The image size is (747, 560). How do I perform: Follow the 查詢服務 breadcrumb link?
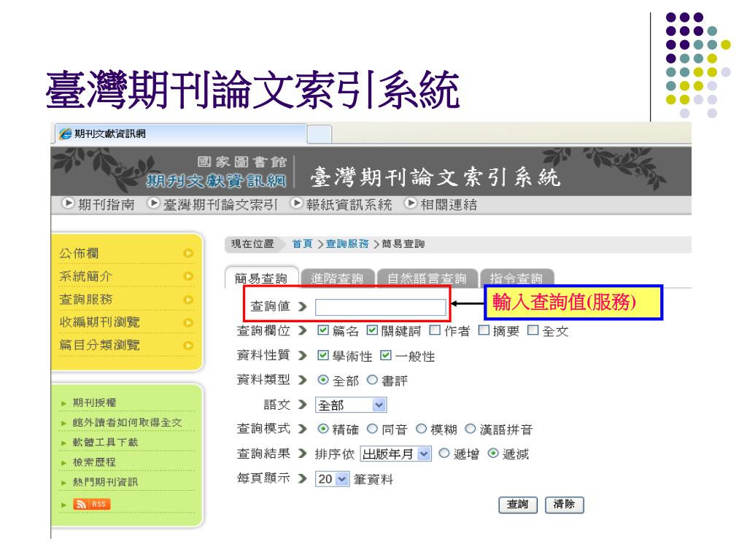[x=347, y=244]
